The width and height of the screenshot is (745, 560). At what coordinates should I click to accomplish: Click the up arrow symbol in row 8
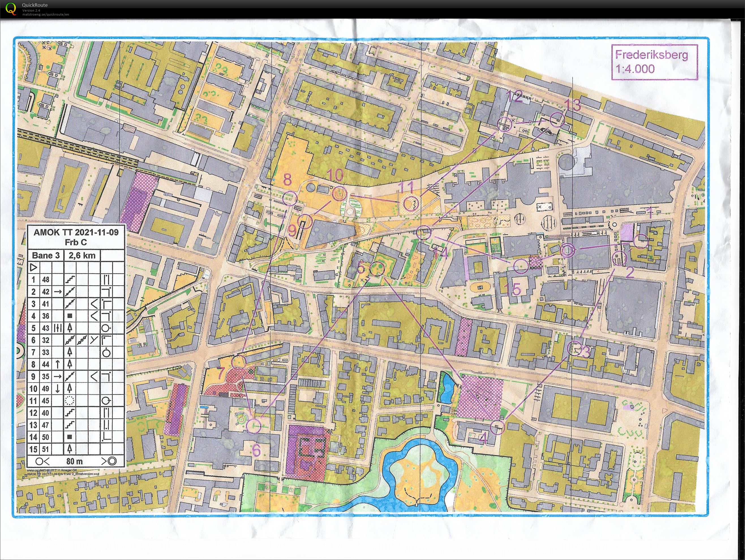pyautogui.click(x=58, y=364)
